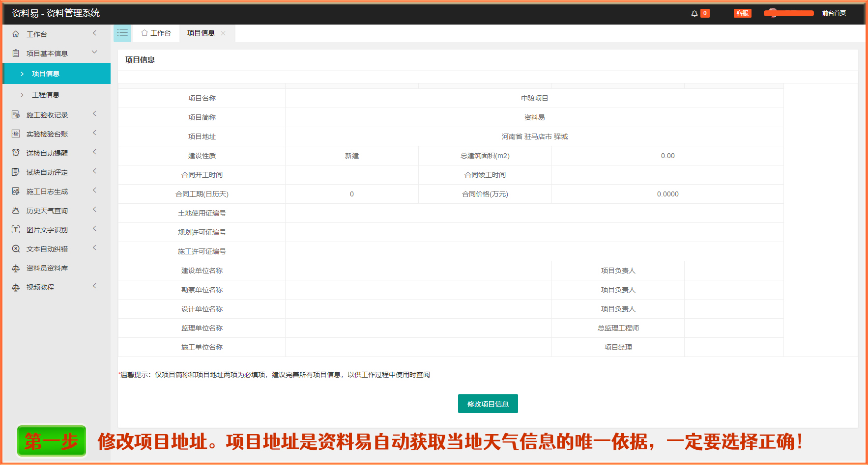Expand the 工作台 sidebar chevron
Image resolution: width=868 pixels, height=465 pixels.
tap(94, 33)
